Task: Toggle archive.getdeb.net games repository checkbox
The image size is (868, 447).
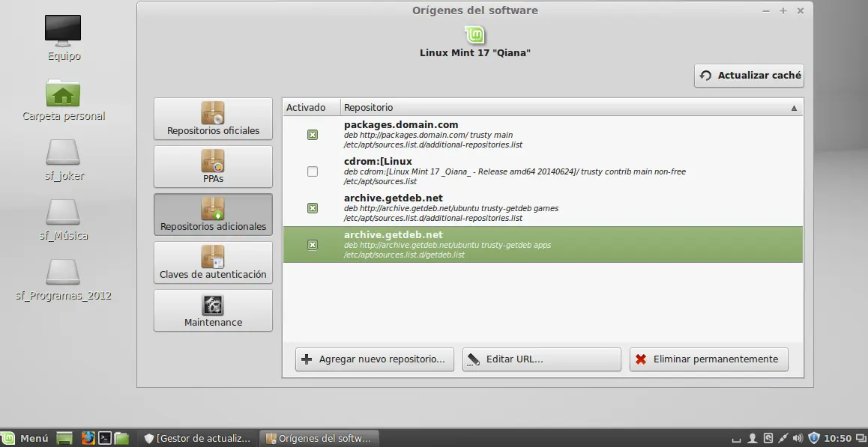Action: click(x=313, y=208)
